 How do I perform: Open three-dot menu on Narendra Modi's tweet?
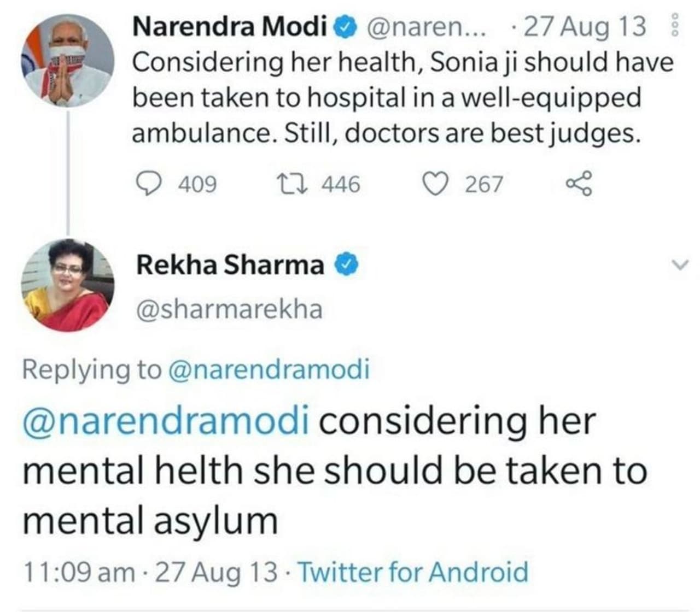click(674, 26)
